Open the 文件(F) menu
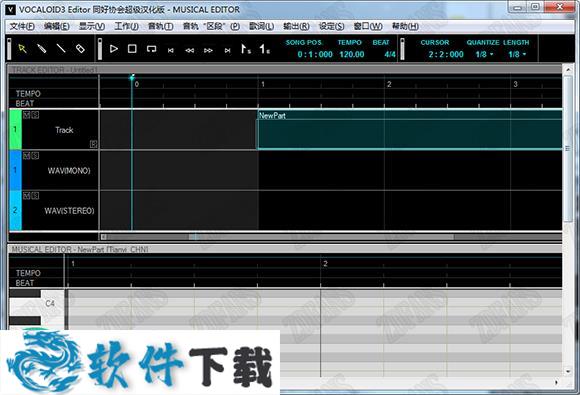This screenshot has width=580, height=395. pos(22,26)
